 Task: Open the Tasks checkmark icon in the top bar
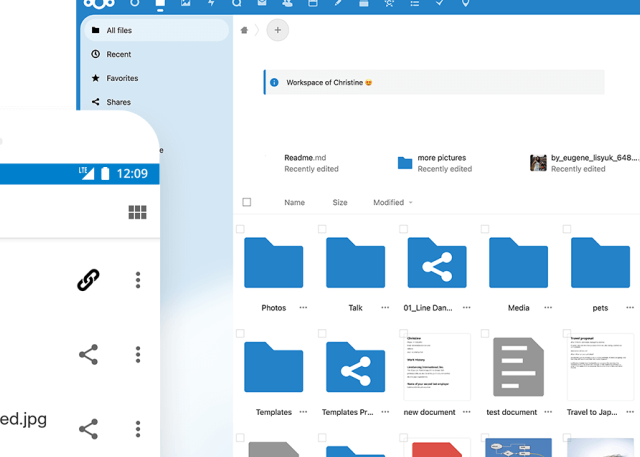(x=440, y=3)
